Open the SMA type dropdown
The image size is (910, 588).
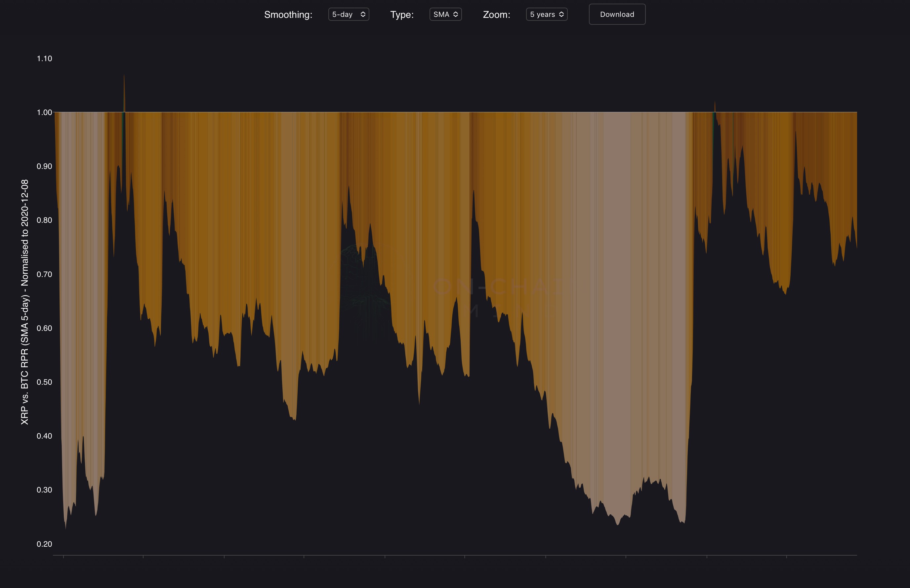tap(445, 15)
